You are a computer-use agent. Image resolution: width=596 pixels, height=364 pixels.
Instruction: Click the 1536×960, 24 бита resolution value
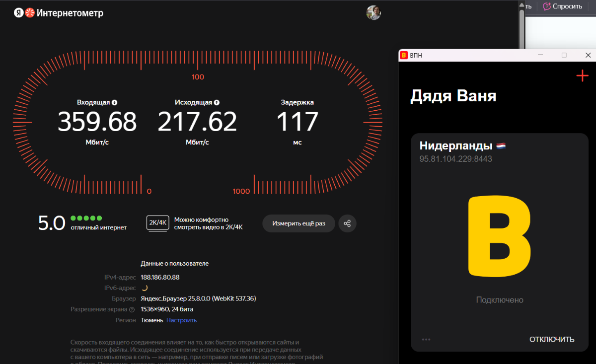pyautogui.click(x=167, y=309)
